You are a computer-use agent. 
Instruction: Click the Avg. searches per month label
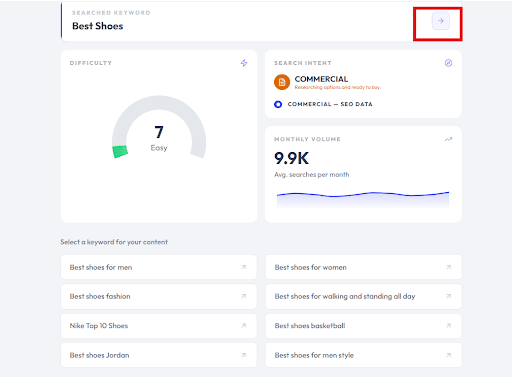click(312, 175)
